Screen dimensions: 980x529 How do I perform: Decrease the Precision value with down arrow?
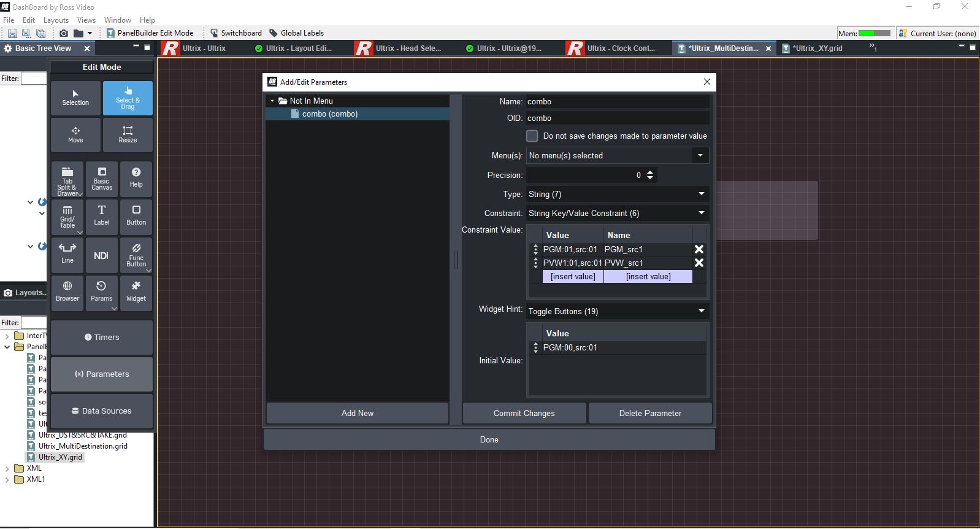click(x=650, y=178)
